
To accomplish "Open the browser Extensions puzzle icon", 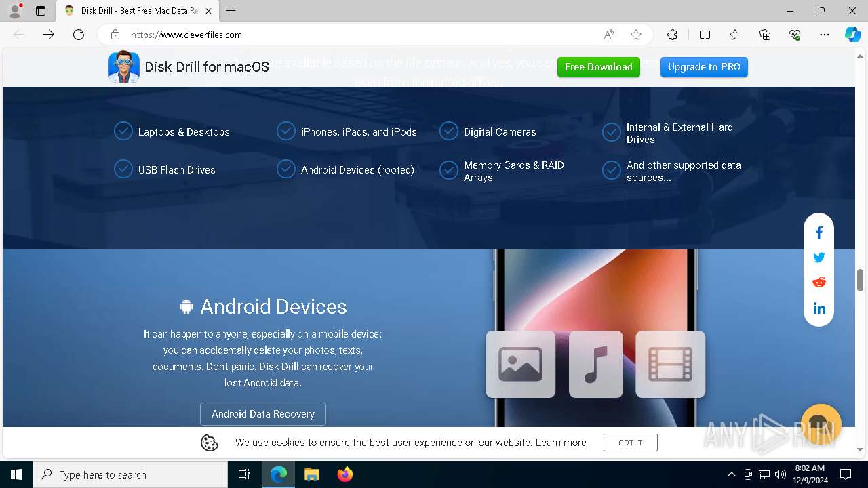I will (x=672, y=35).
